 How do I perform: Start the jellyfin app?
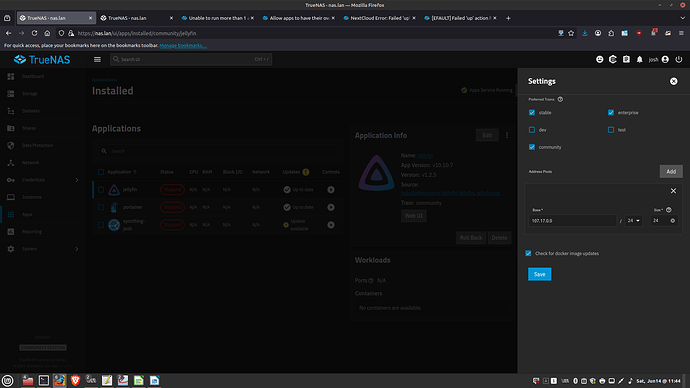[x=330, y=190]
